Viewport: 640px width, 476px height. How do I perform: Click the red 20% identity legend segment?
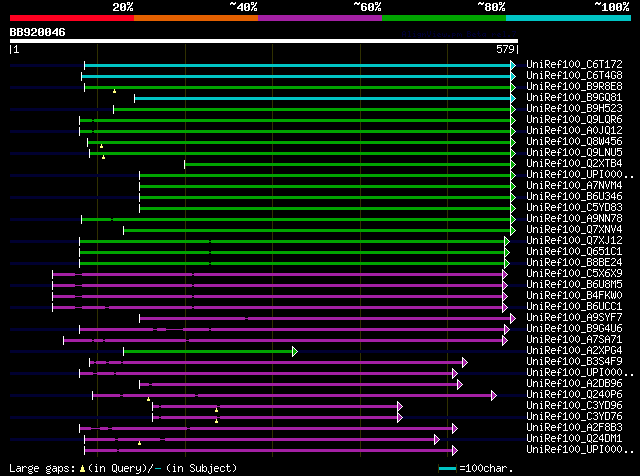pos(72,18)
